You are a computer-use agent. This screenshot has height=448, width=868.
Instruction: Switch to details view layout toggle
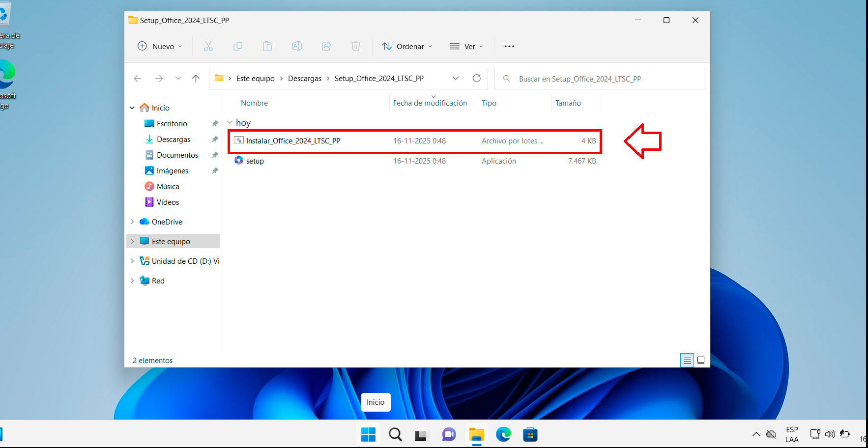click(x=687, y=361)
